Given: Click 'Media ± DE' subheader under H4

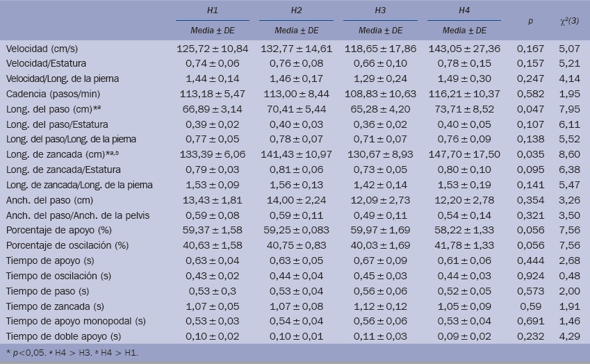Looking at the screenshot, I should point(464,31).
